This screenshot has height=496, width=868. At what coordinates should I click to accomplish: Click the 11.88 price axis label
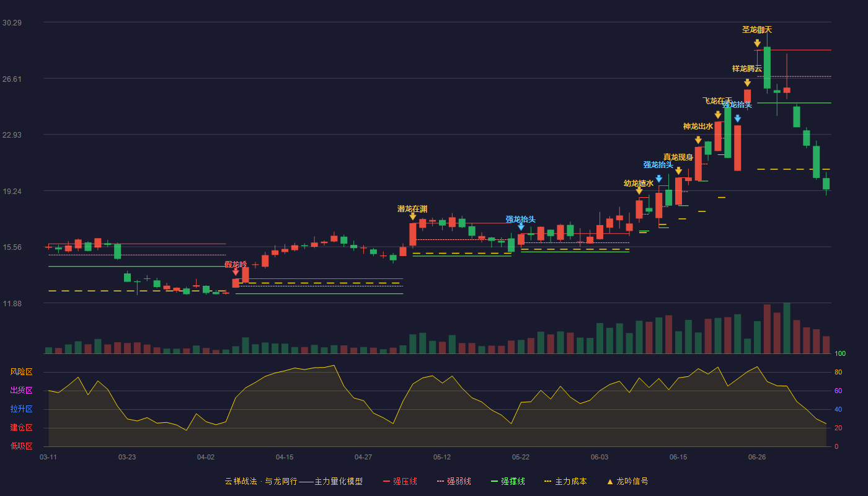[x=12, y=303]
